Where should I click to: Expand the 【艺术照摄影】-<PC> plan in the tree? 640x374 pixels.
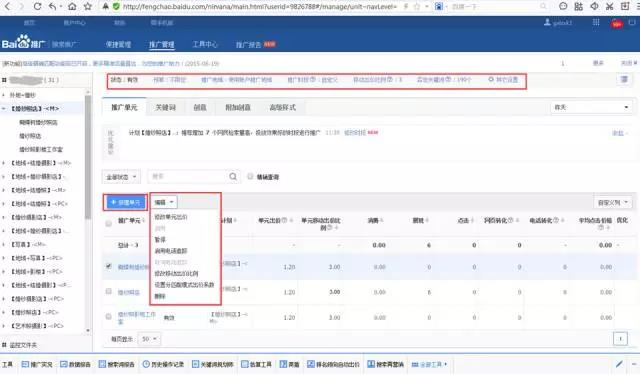(x=4, y=326)
